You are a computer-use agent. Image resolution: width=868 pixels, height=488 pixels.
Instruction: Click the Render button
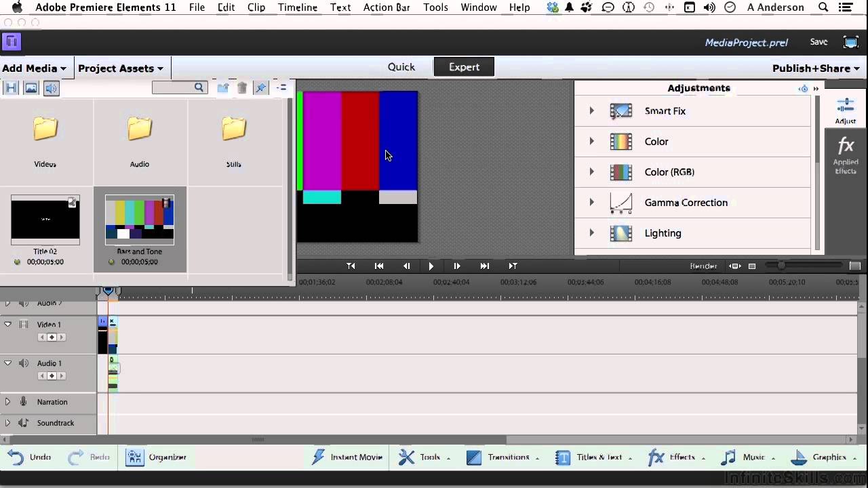(703, 266)
